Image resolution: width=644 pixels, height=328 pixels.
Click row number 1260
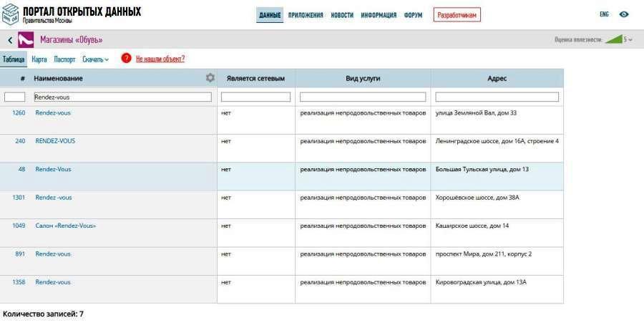[19, 112]
